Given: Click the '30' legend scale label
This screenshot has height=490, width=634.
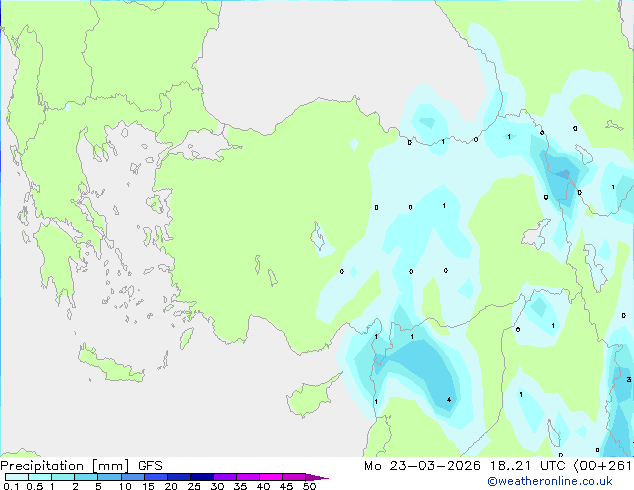Looking at the screenshot, I should pos(217,486).
